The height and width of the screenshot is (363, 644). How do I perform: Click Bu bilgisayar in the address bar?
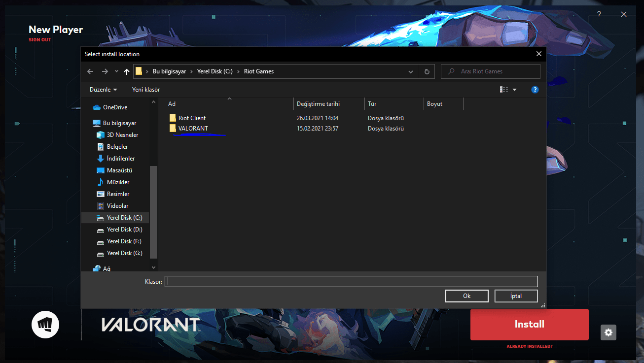170,71
